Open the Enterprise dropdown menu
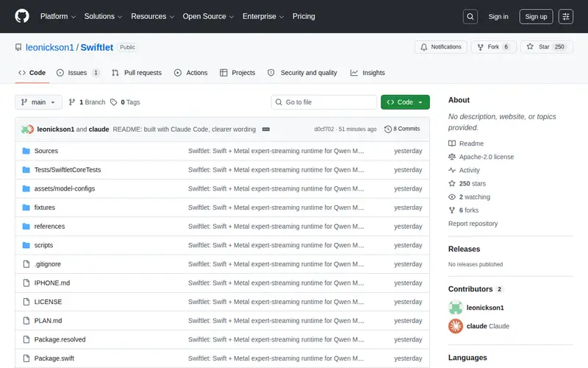 263,16
